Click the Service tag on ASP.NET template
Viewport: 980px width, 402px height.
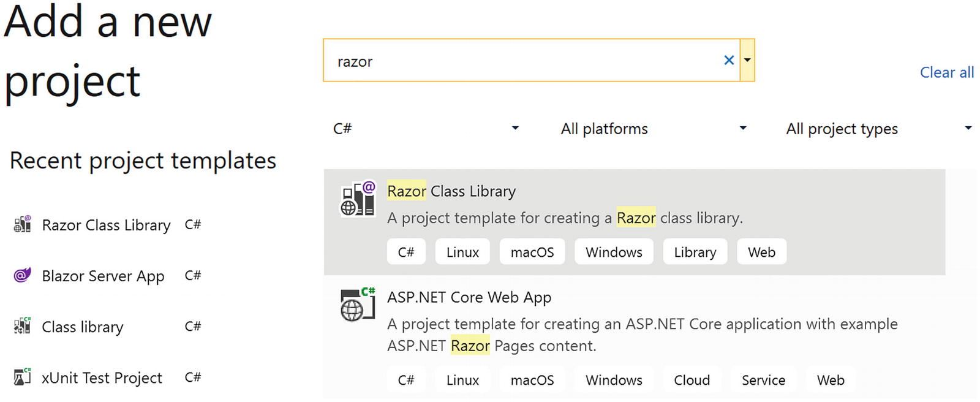click(x=763, y=380)
